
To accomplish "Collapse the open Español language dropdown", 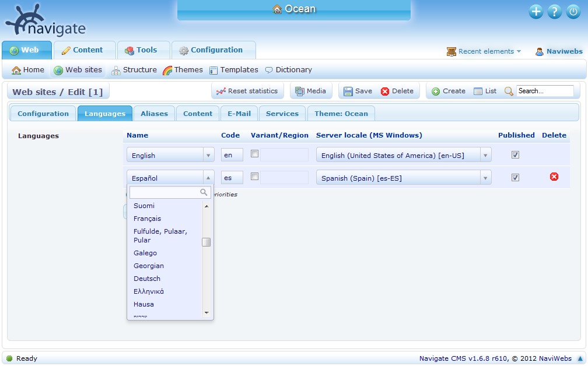I will click(x=208, y=177).
